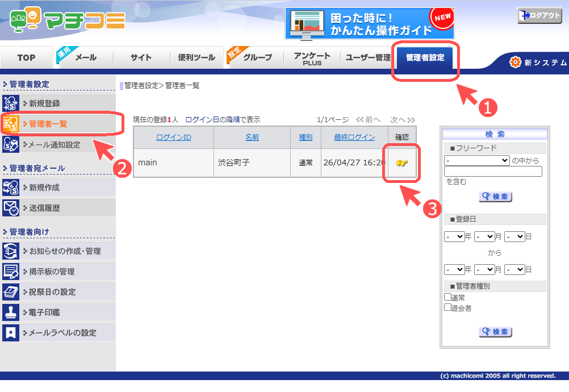Click the 掲示板の管理 board icon
Image resolution: width=569 pixels, height=392 pixels.
click(11, 271)
